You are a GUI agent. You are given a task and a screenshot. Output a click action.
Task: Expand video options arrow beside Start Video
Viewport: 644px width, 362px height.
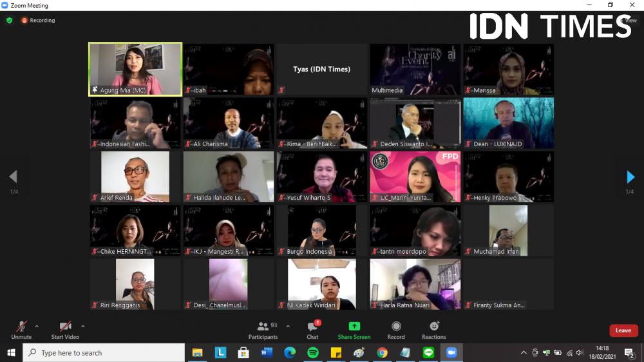pos(83,327)
